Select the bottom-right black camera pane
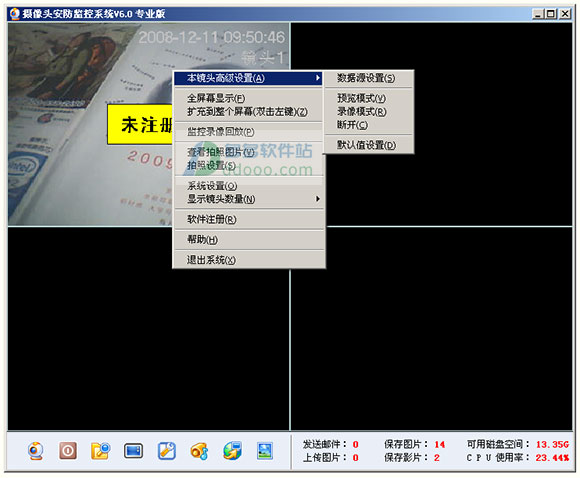Image resolution: width=580 pixels, height=478 pixels. point(431,329)
